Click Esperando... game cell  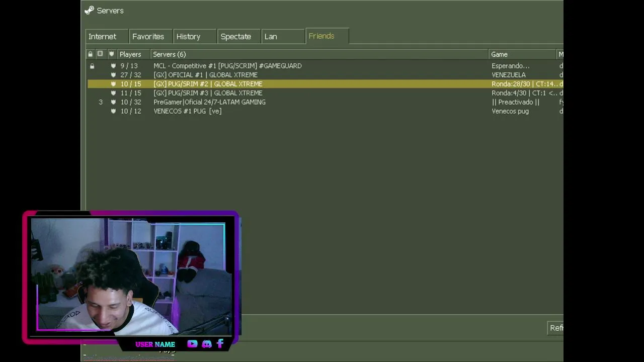tap(511, 66)
